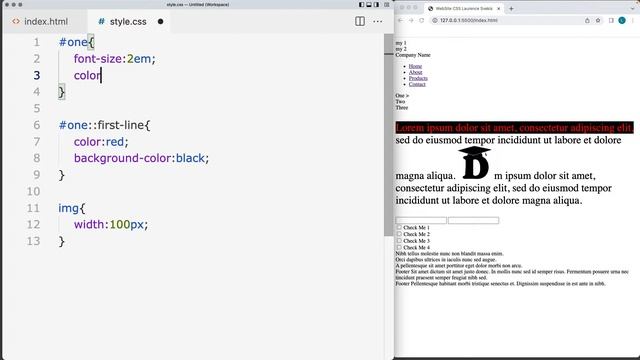Toggle the secondary sidebar layout icon
The image size is (640, 360).
click(376, 4)
